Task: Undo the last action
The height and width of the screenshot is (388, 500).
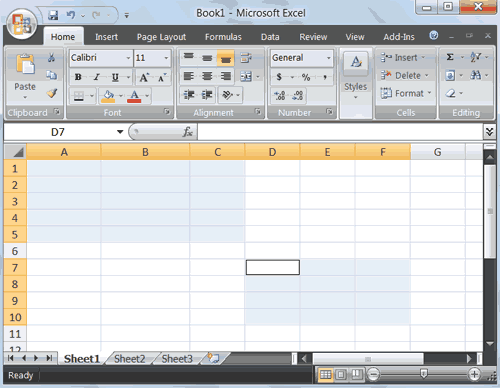Action: (71, 15)
